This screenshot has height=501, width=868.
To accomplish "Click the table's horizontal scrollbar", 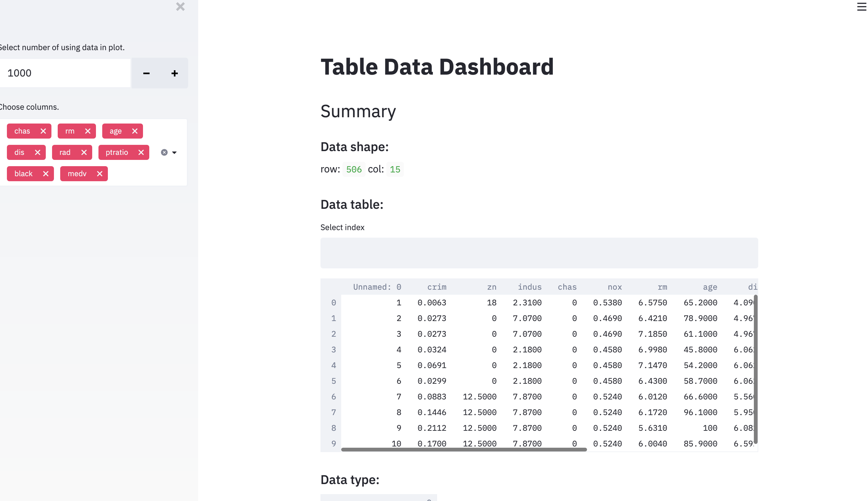I will 463,449.
